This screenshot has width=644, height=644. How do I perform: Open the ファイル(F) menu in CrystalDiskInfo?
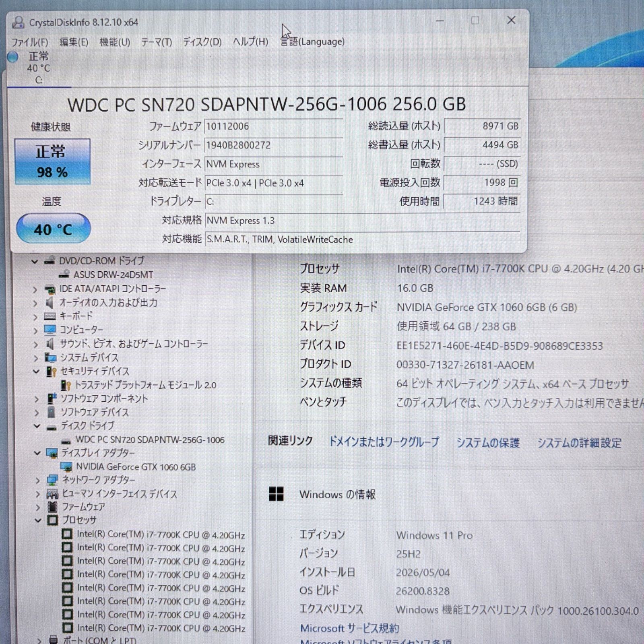[x=29, y=42]
